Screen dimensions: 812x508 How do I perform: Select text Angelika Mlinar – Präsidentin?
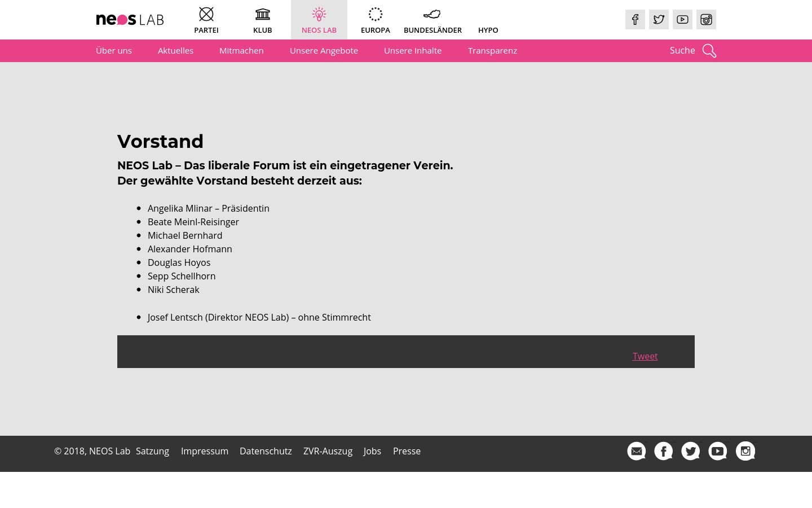209,208
